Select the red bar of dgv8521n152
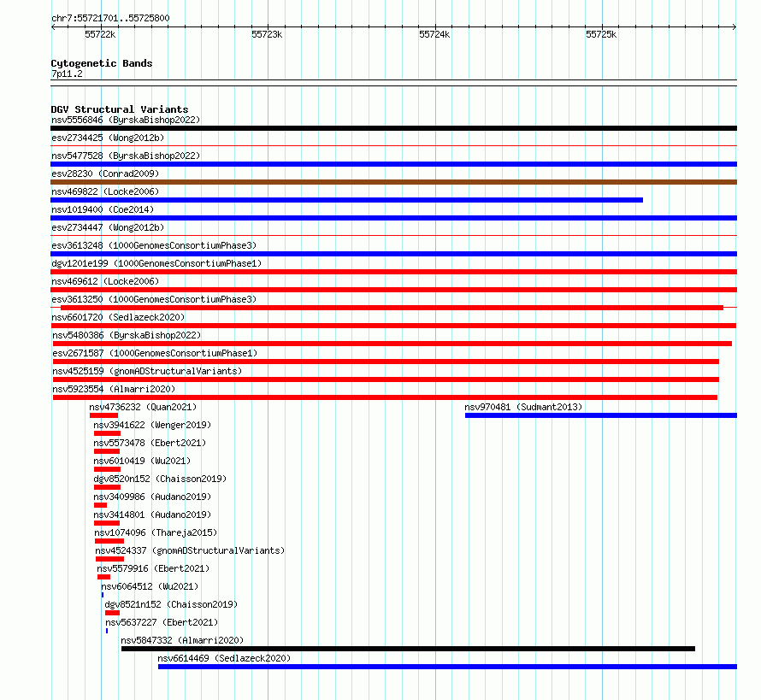This screenshot has height=700, width=761. point(112,613)
